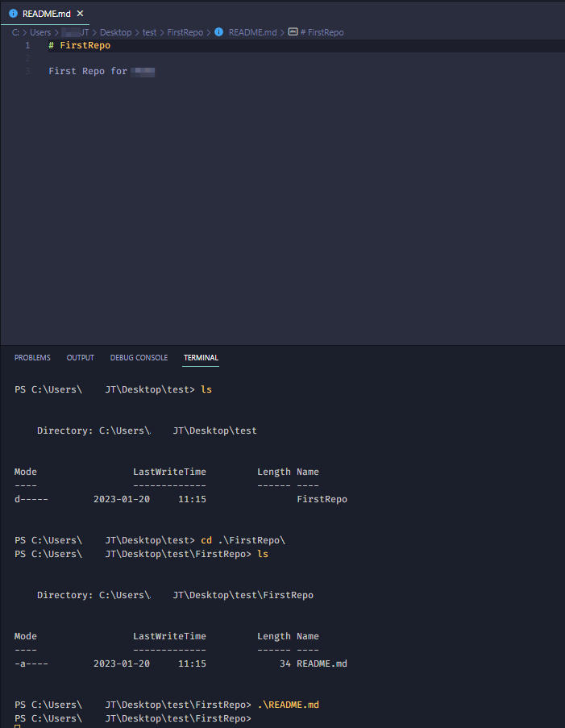Place cursor in '# FirstRepo' heading line
The width and height of the screenshot is (565, 728).
point(79,45)
